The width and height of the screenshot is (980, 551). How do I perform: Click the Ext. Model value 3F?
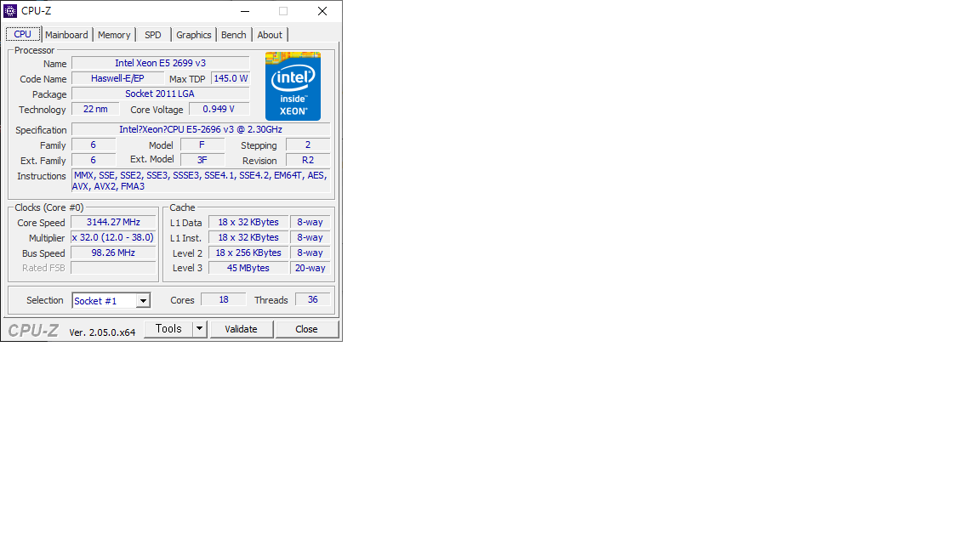[202, 160]
